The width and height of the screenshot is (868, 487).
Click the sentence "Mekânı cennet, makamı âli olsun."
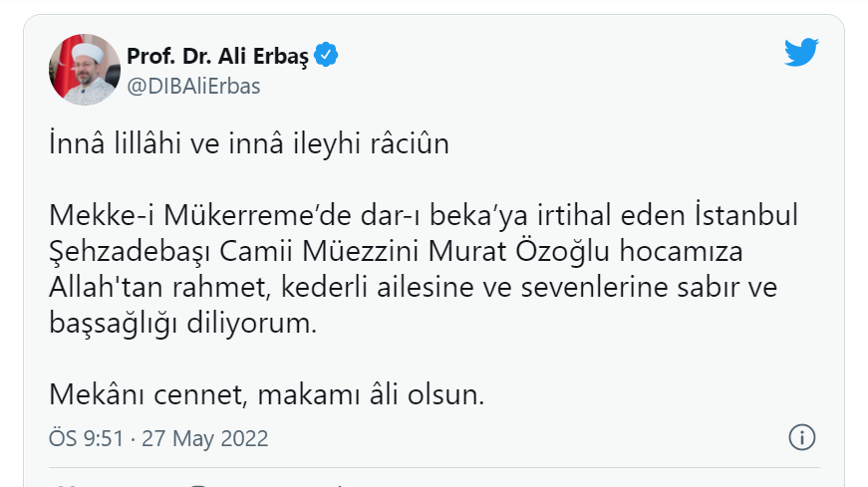267,394
